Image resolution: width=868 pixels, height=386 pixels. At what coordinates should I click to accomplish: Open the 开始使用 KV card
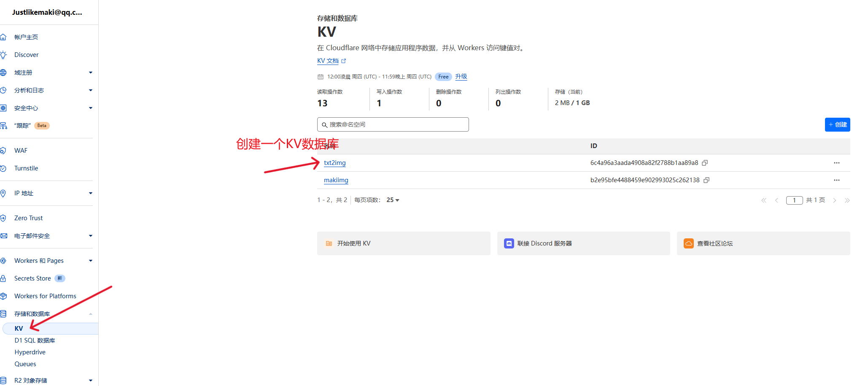(x=404, y=243)
